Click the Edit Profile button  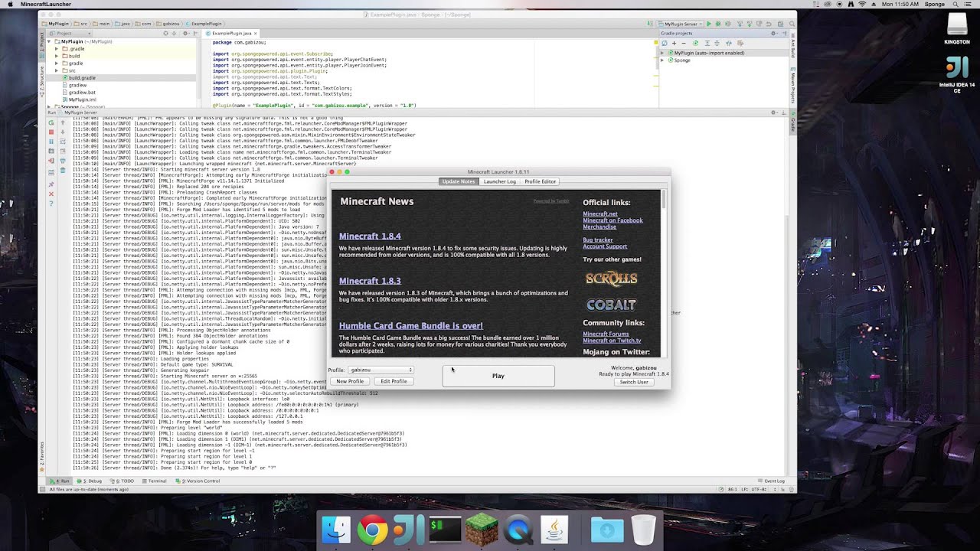[x=394, y=381]
